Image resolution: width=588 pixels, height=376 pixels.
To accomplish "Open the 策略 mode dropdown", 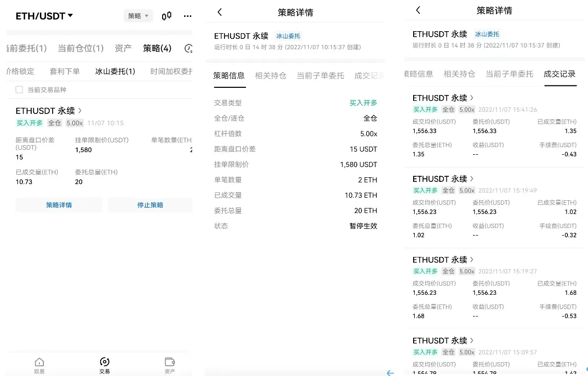I will [x=138, y=16].
